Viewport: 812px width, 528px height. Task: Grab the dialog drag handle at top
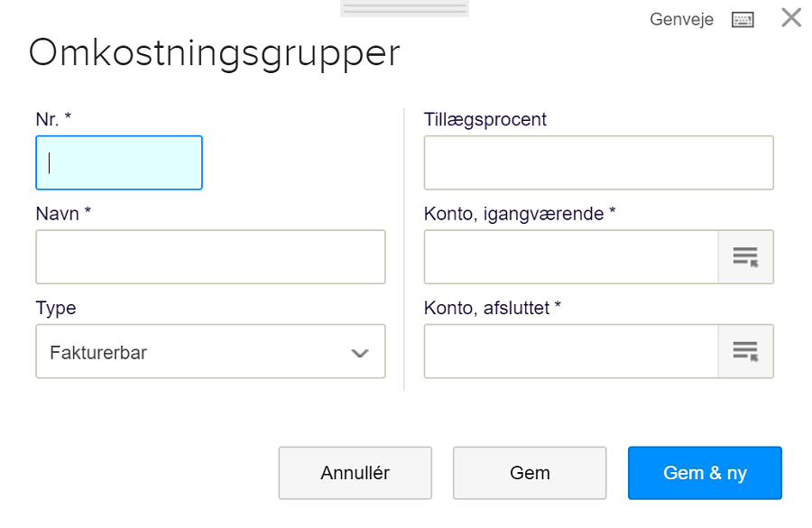click(x=404, y=8)
